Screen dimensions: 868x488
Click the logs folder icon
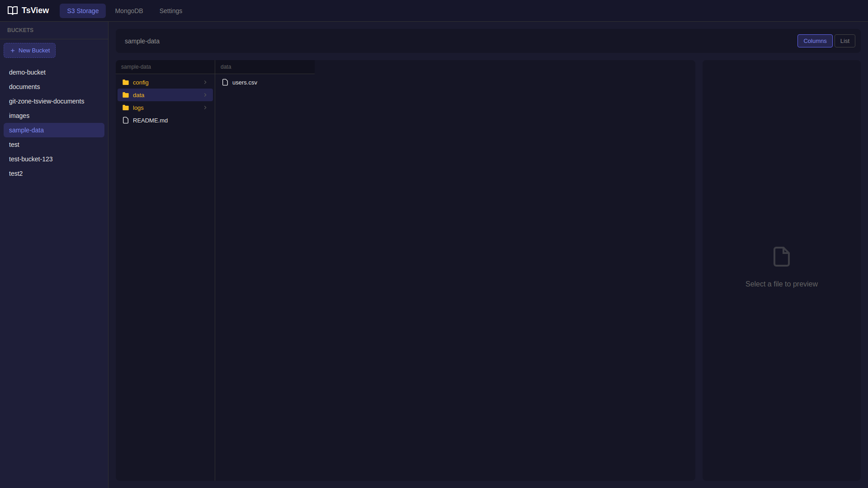coord(126,108)
